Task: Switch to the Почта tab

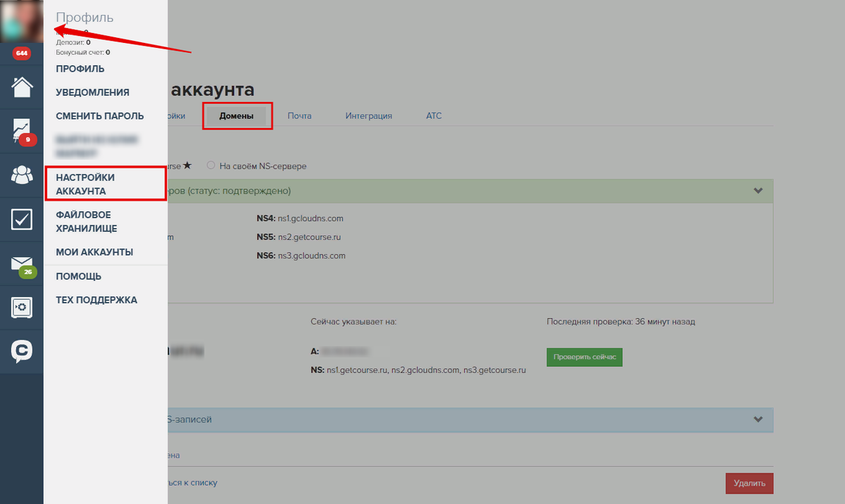Action: [299, 116]
